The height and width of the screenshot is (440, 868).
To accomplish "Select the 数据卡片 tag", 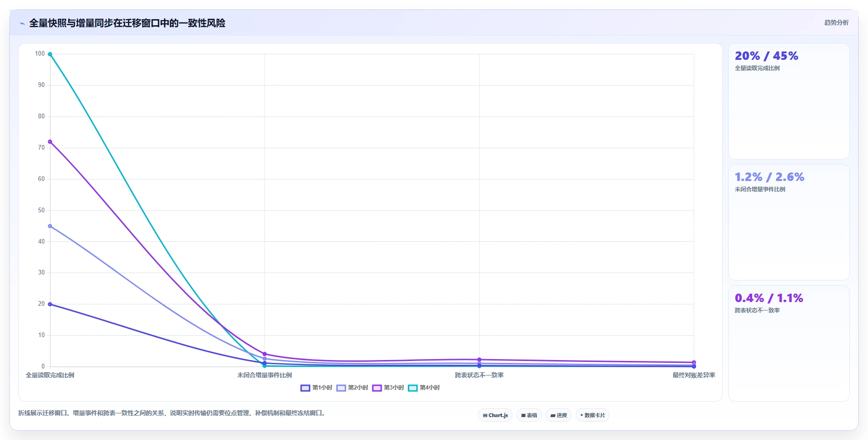I will click(592, 415).
